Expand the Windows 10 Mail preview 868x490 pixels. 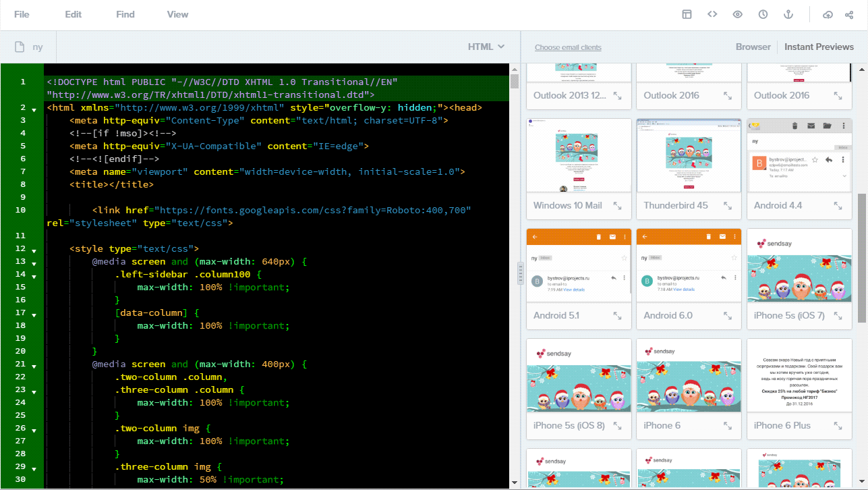617,206
